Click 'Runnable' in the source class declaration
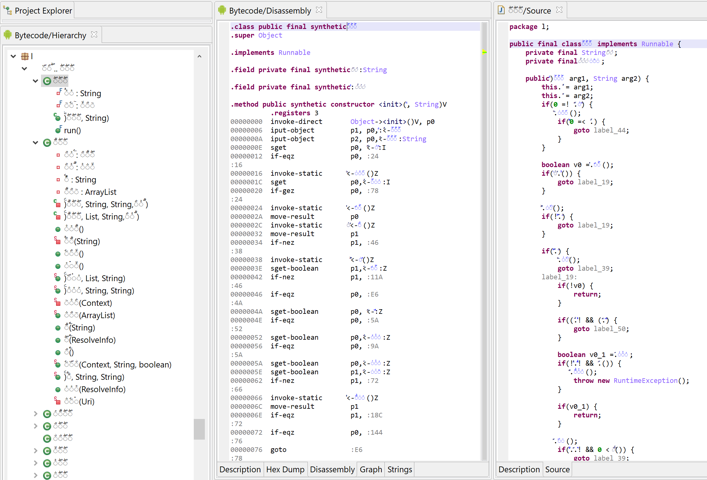The image size is (707, 480). (657, 44)
